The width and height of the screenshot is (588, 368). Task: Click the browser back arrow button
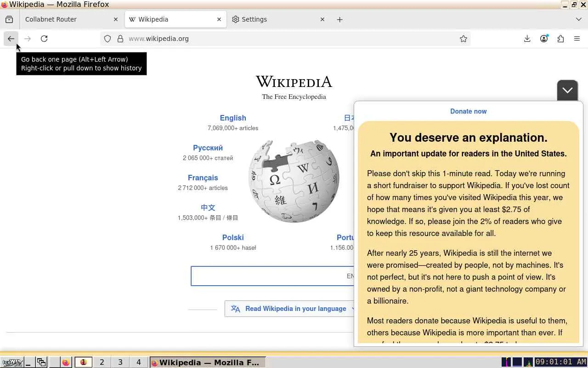[x=11, y=39]
